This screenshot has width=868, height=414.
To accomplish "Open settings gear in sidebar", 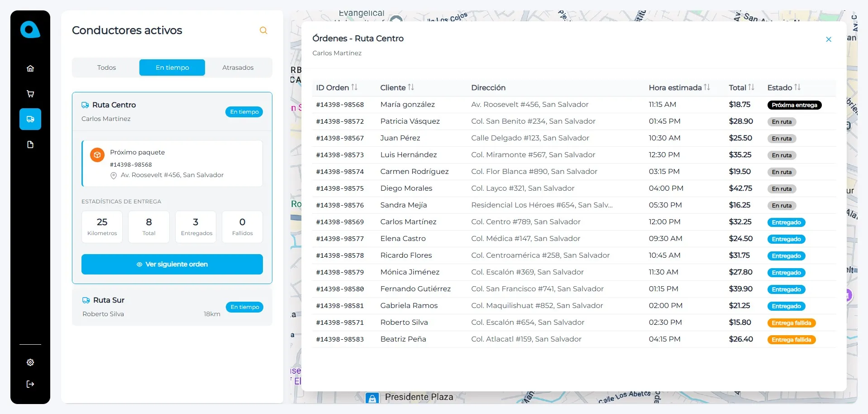I will (x=30, y=362).
